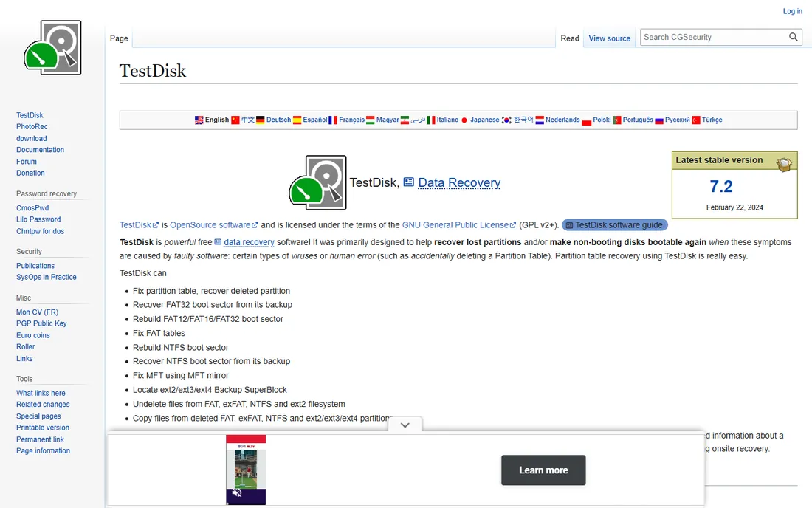
Task: Click the Chinese flag icon
Action: click(235, 120)
